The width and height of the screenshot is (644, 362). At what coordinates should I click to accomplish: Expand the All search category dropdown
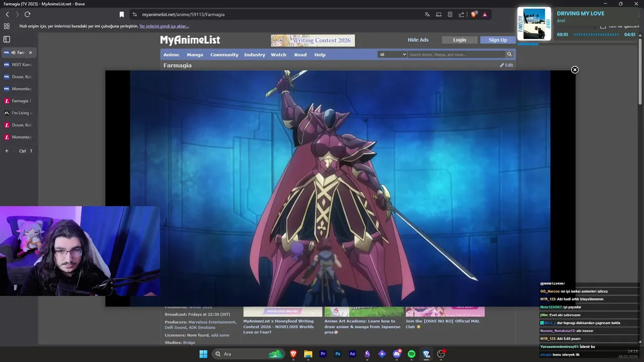[392, 54]
